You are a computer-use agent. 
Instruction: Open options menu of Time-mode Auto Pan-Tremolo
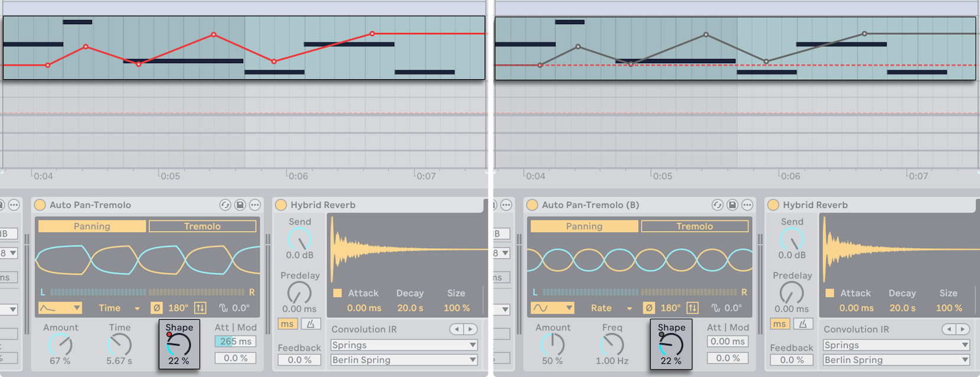tap(254, 205)
